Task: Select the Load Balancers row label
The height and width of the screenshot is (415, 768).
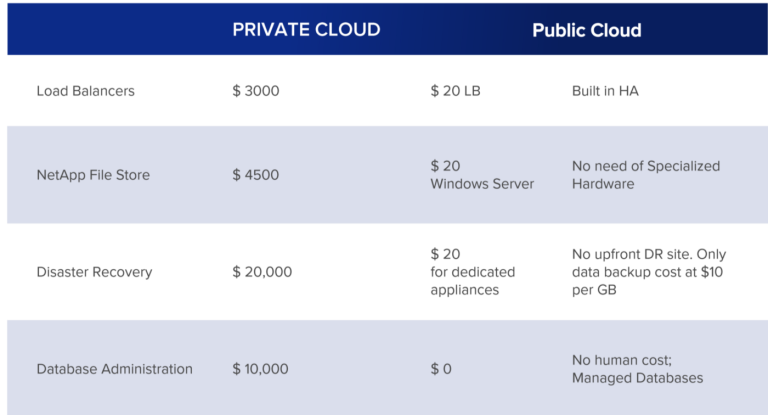Action: point(85,91)
